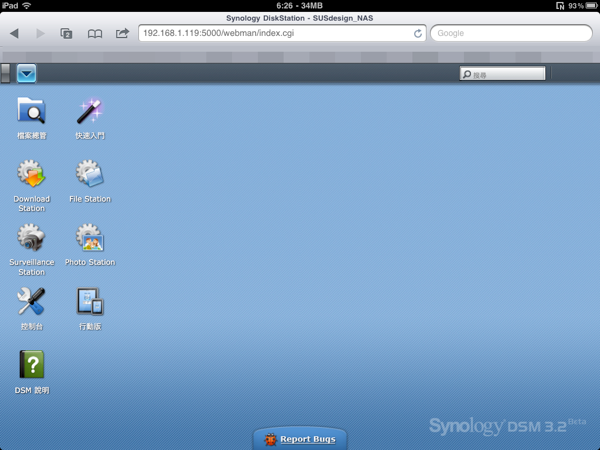Click the Report Bugs link
This screenshot has width=600, height=450.
308,439
